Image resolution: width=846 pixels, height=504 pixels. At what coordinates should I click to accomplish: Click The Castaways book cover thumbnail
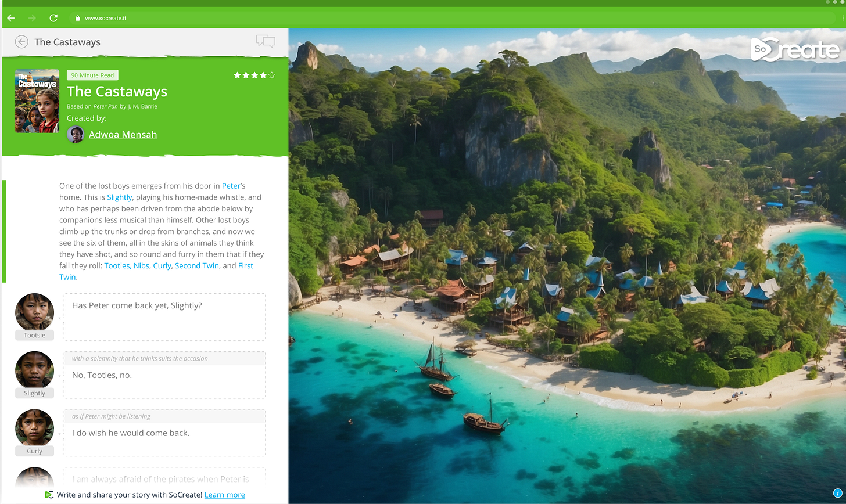[x=37, y=101]
